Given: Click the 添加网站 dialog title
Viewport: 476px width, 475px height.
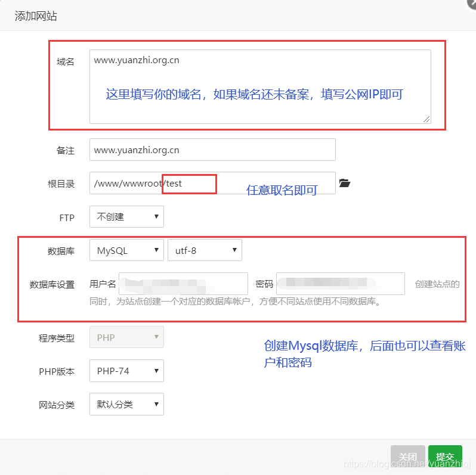Looking at the screenshot, I should click(36, 15).
